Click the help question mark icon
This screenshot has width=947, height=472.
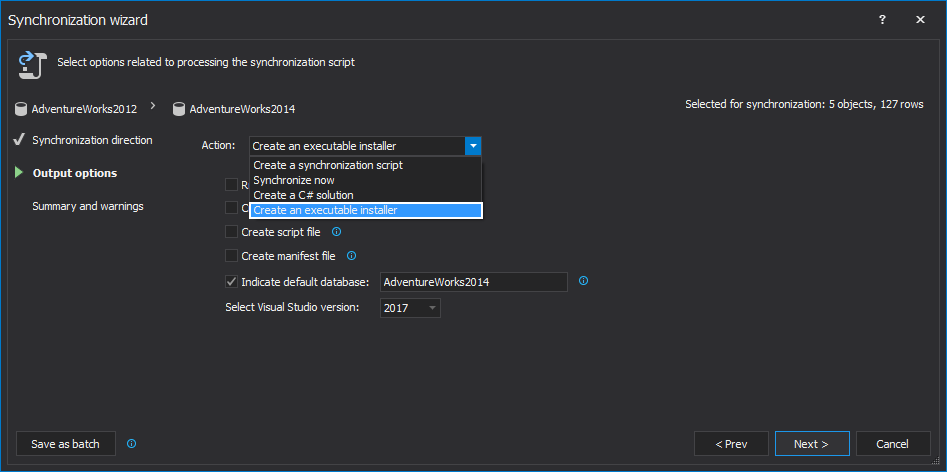click(x=882, y=19)
